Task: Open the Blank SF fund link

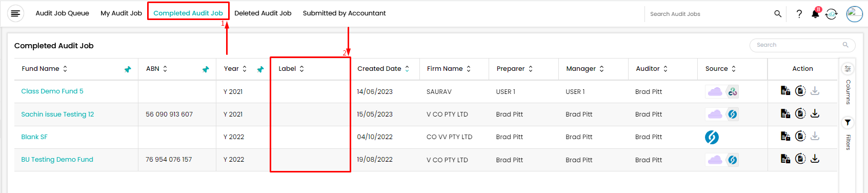Action: tap(34, 137)
